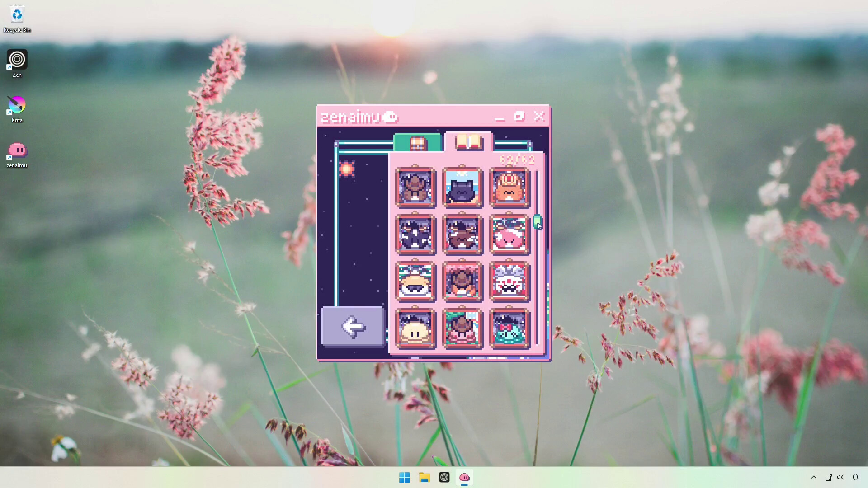868x488 pixels.
Task: Open the Recycle Bin desktop icon
Action: [17, 19]
